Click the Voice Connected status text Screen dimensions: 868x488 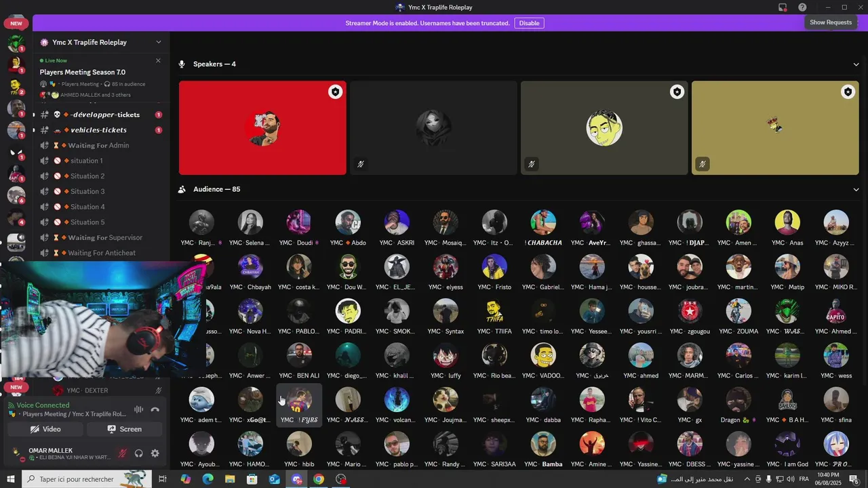[x=43, y=405]
